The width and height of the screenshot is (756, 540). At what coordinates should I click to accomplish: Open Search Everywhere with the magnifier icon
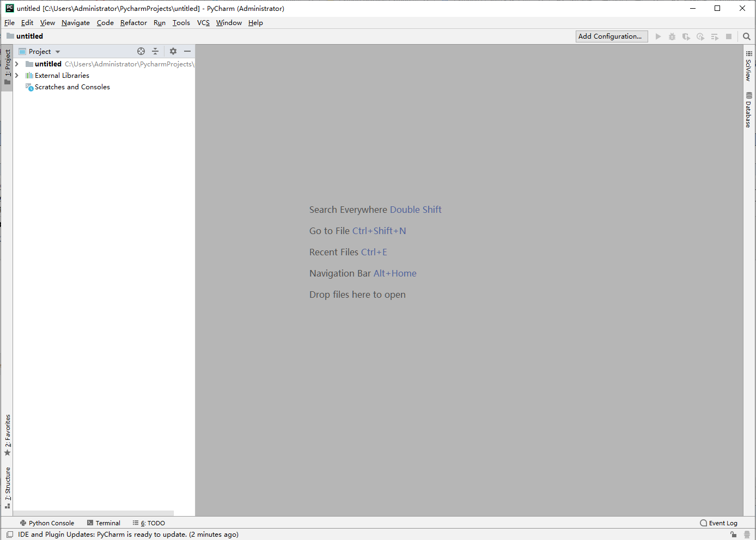point(746,36)
